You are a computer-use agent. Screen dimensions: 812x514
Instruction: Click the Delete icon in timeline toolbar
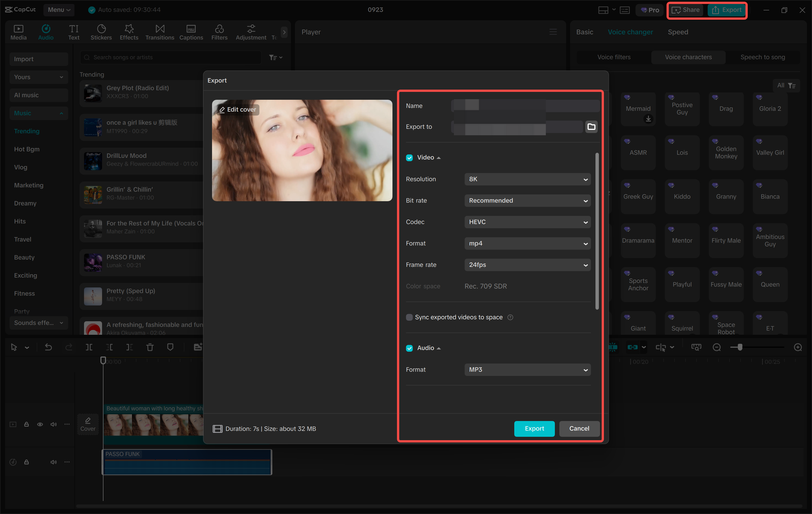pyautogui.click(x=150, y=347)
